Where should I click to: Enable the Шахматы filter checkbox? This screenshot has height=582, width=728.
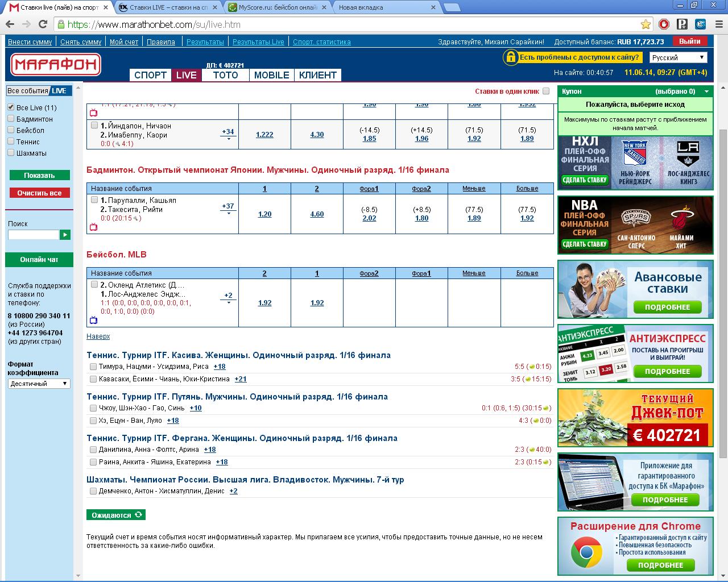(x=11, y=152)
